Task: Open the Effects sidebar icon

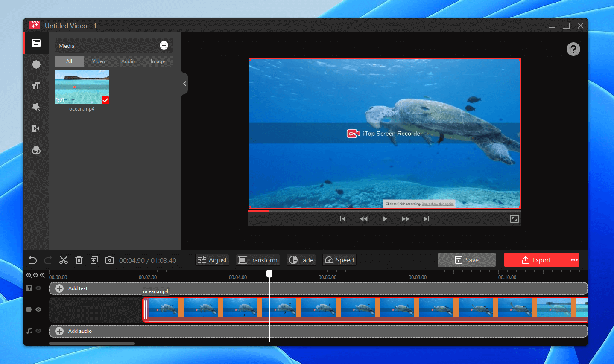Action: [36, 107]
